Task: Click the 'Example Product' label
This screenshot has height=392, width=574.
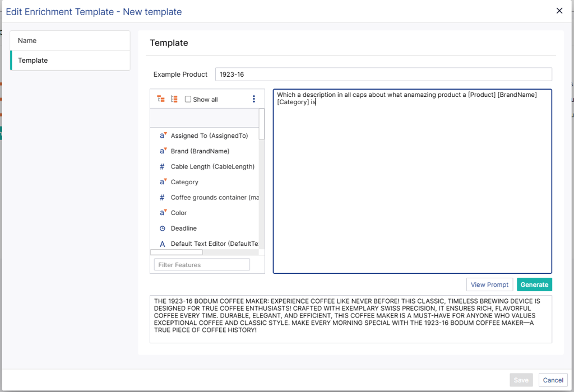Action: [x=180, y=74]
